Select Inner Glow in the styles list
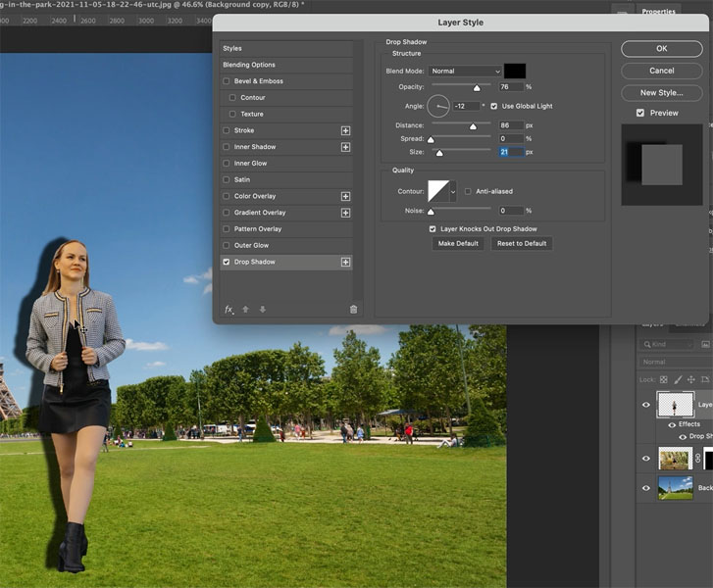Viewport: 713px width, 588px height. (252, 163)
